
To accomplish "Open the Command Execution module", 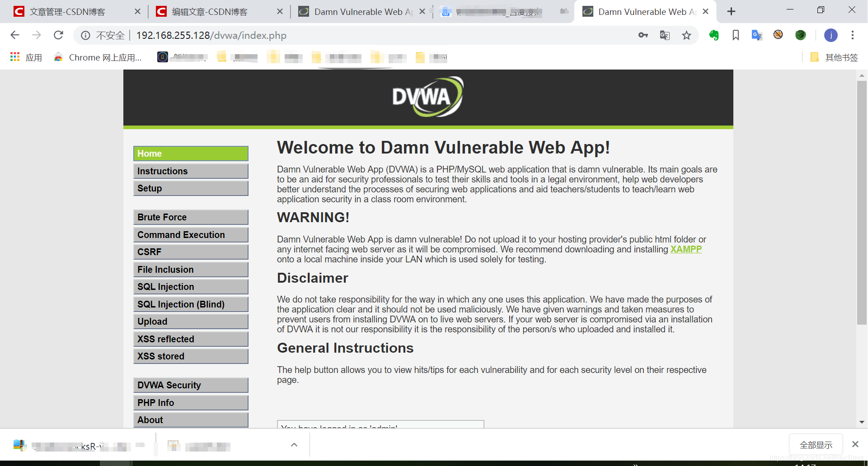I will click(191, 235).
